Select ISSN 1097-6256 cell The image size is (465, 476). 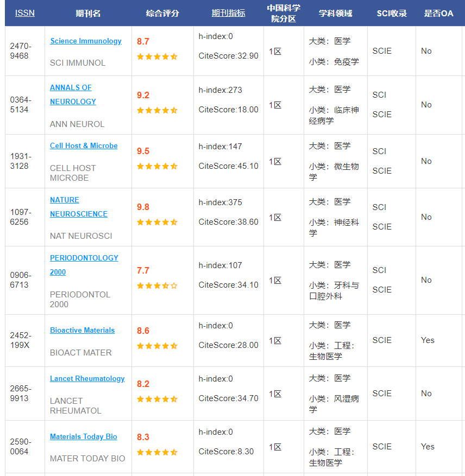click(25, 217)
